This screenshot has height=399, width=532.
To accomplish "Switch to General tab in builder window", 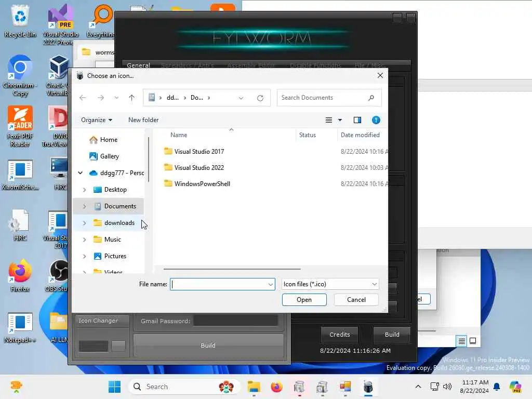I will [138, 65].
